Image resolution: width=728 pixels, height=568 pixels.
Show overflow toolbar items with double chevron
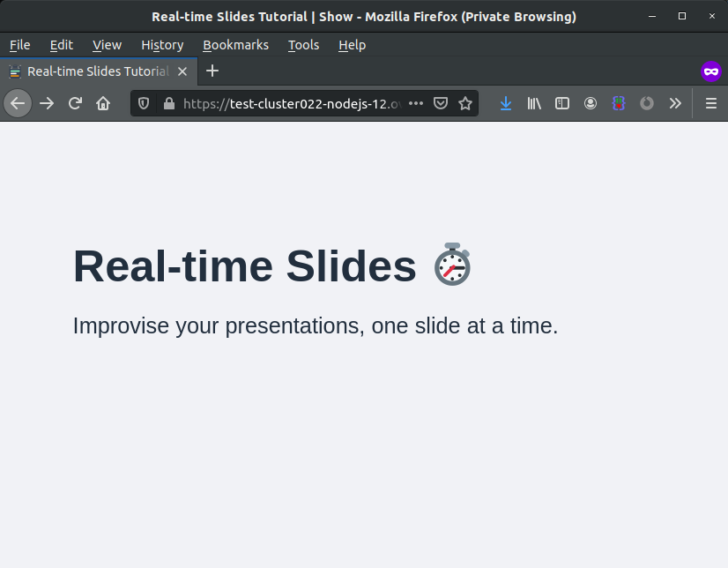pos(675,103)
